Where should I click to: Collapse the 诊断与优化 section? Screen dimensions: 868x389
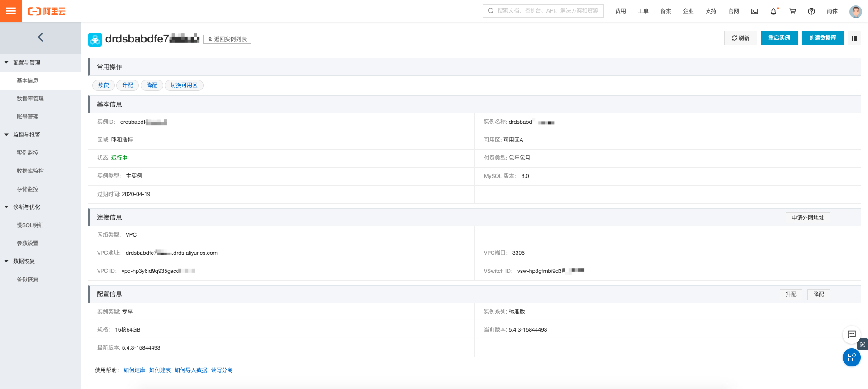point(7,207)
